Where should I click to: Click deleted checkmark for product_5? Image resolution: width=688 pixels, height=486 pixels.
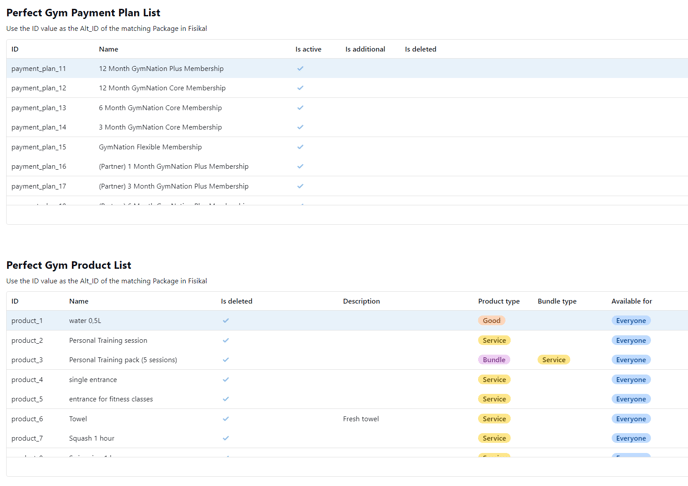point(226,399)
